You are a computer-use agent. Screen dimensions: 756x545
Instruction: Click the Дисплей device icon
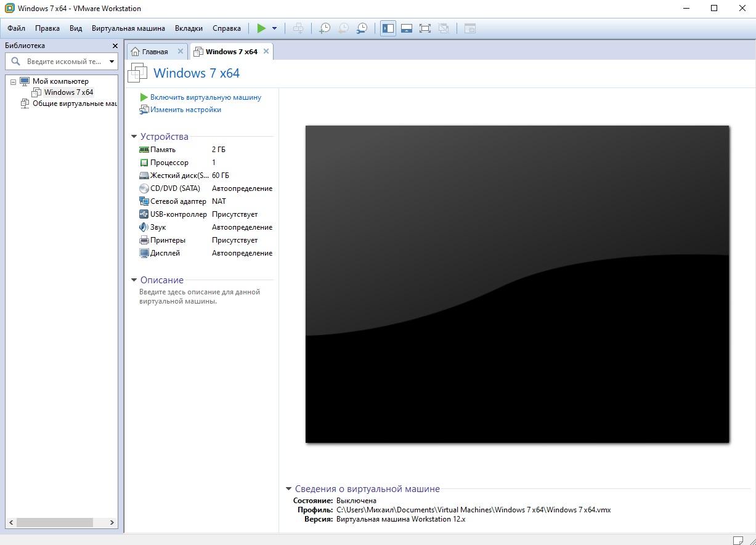point(144,253)
